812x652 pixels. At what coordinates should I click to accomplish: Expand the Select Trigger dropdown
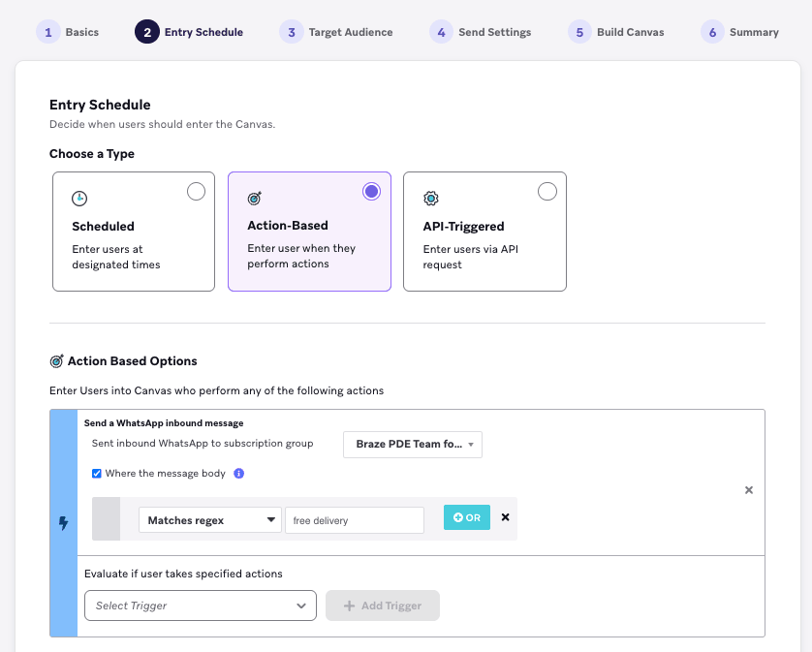pos(200,605)
